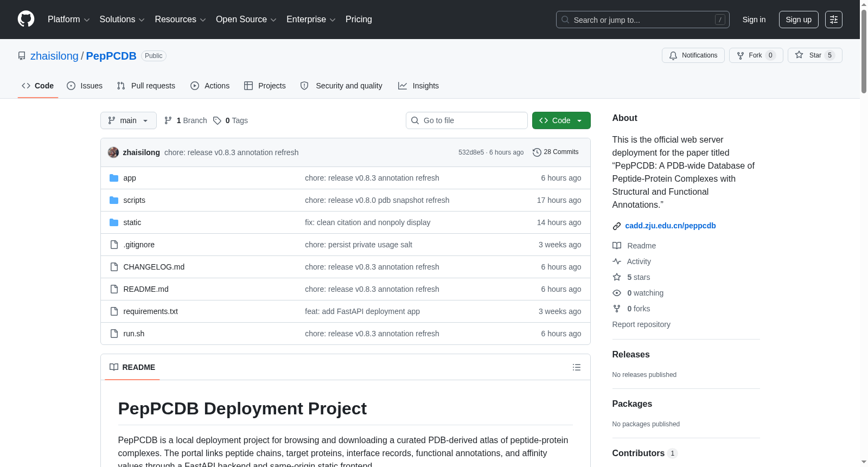Click the Sign up button
Screen dimensions: 868x467
pyautogui.click(x=799, y=20)
